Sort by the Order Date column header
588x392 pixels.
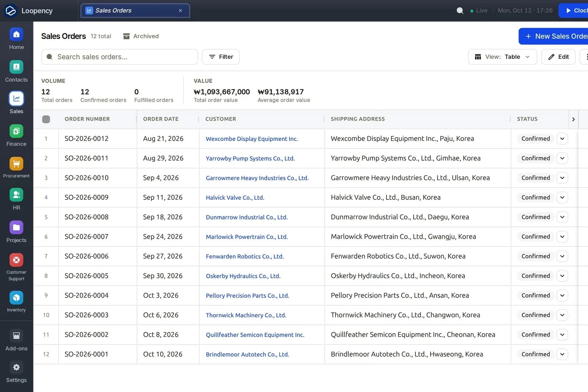(x=161, y=119)
